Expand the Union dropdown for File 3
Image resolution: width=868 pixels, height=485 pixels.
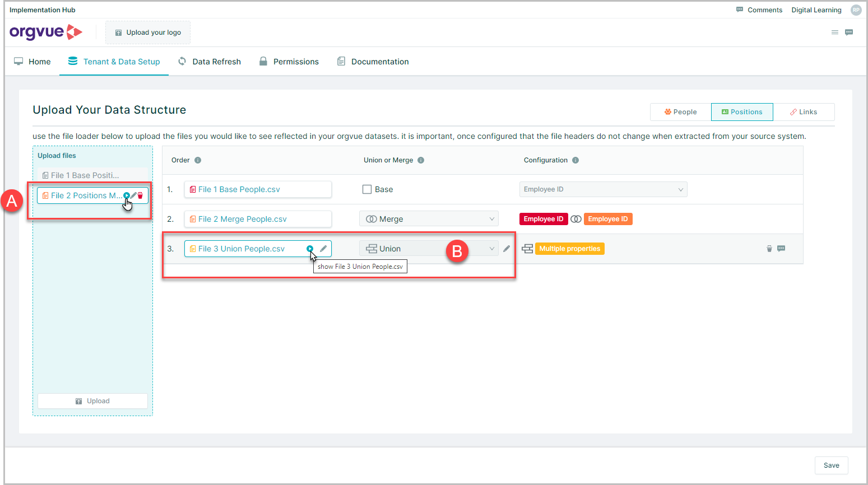(x=429, y=249)
